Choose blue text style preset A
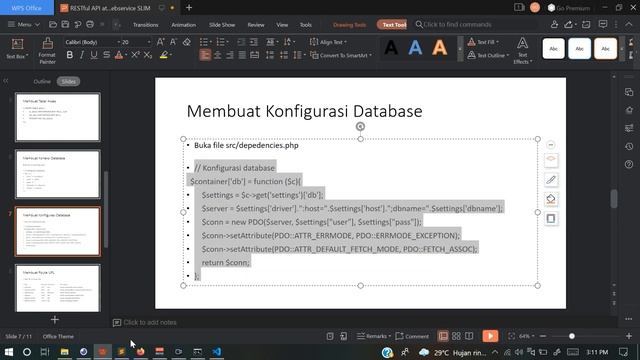This screenshot has width=640, height=360. (415, 48)
